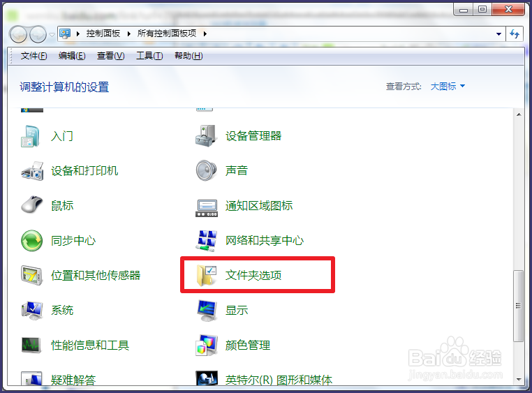
Task: Click the refresh icon beside address bar
Action: point(515,34)
